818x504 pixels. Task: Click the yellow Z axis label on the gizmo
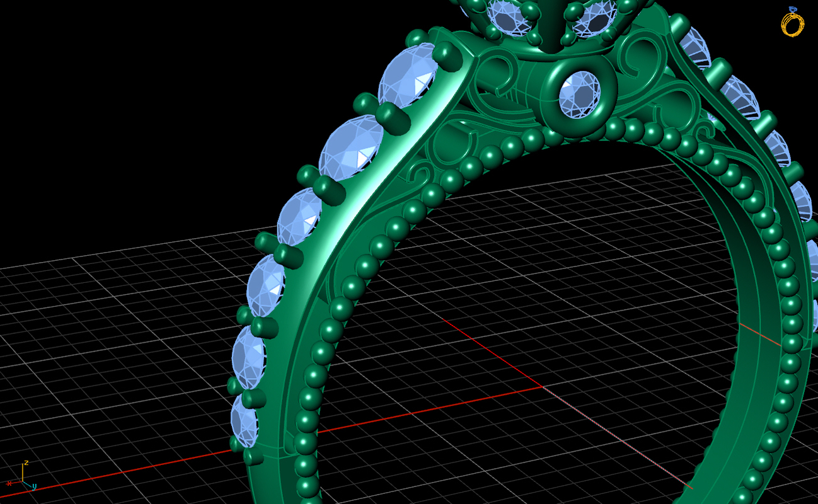click(26, 462)
